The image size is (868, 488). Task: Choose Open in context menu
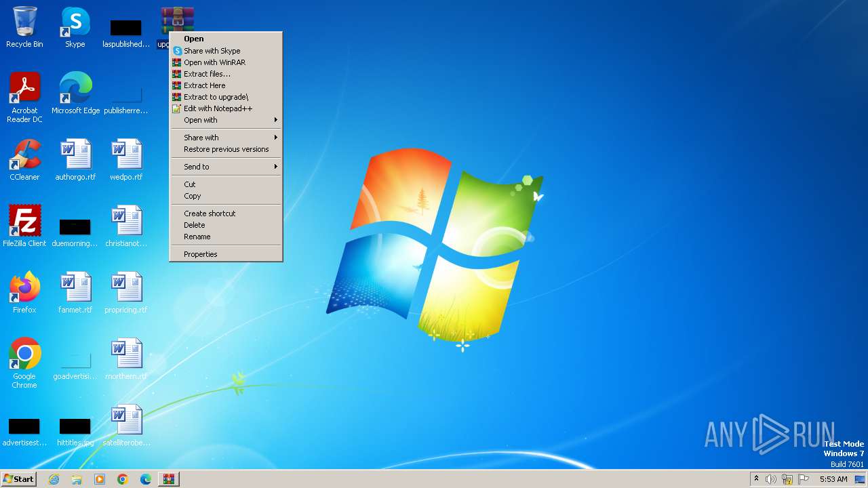[226, 39]
